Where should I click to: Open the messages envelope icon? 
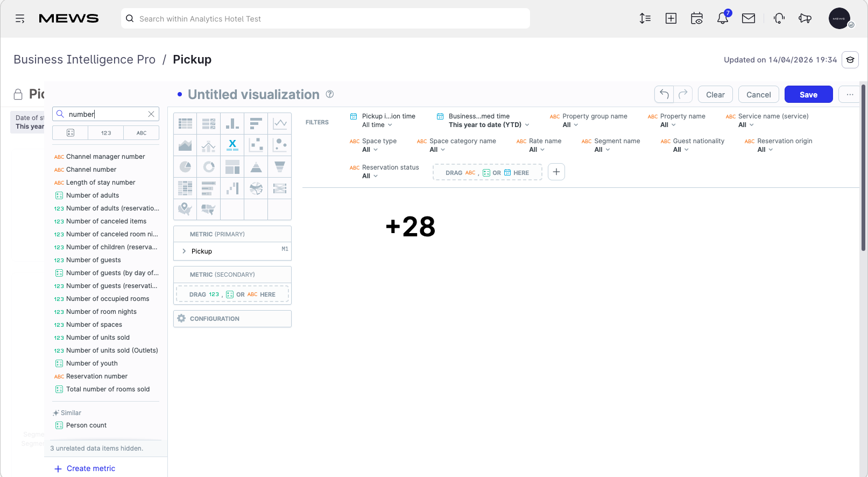[749, 18]
